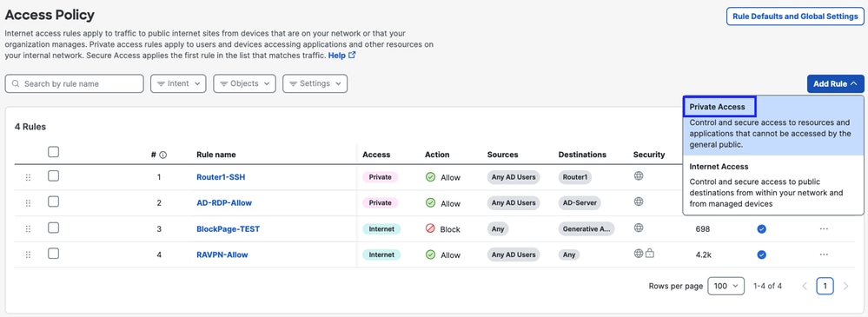Image resolution: width=868 pixels, height=317 pixels.
Task: Click drag handle icon for RAVPN-Allow row
Action: pos(28,254)
